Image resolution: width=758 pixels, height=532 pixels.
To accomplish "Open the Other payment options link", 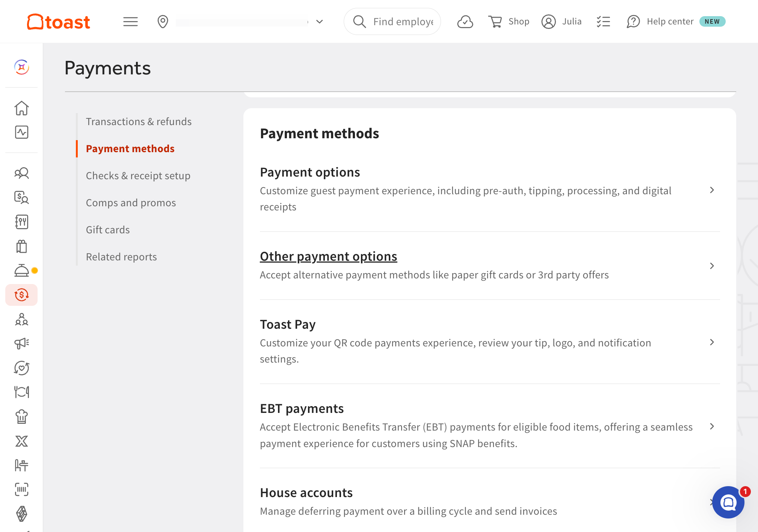I will tap(328, 256).
